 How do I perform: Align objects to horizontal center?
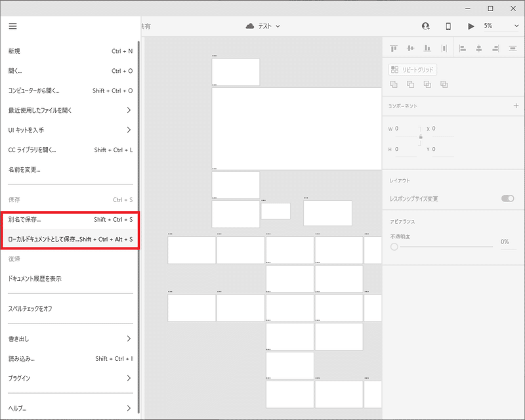pos(479,49)
